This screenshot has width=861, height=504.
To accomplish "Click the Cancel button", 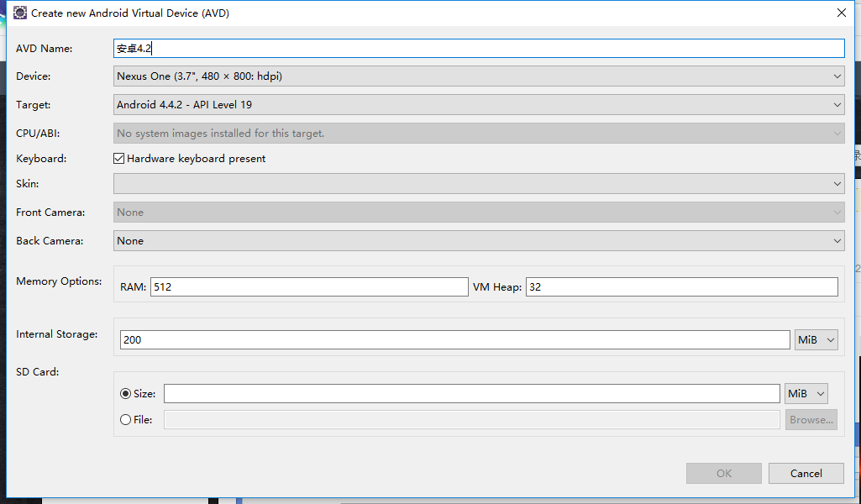I will coord(806,473).
